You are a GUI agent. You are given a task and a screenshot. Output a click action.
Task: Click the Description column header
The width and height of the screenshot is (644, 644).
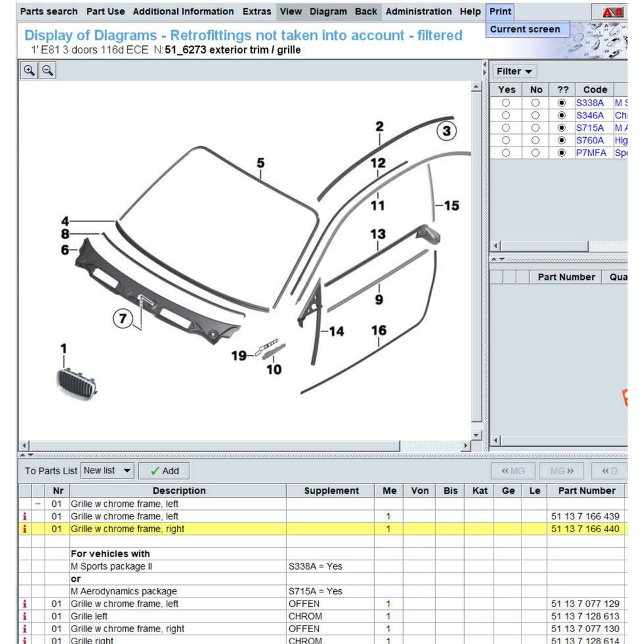179,491
